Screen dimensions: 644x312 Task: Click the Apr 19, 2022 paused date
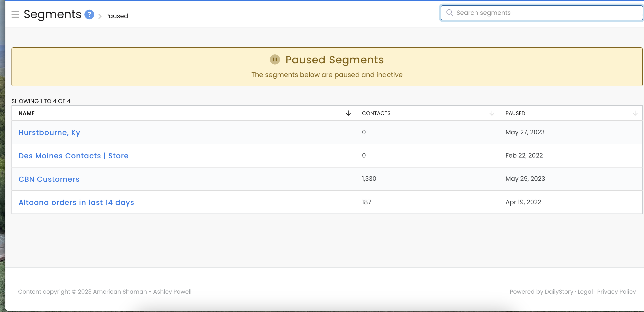coord(523,202)
